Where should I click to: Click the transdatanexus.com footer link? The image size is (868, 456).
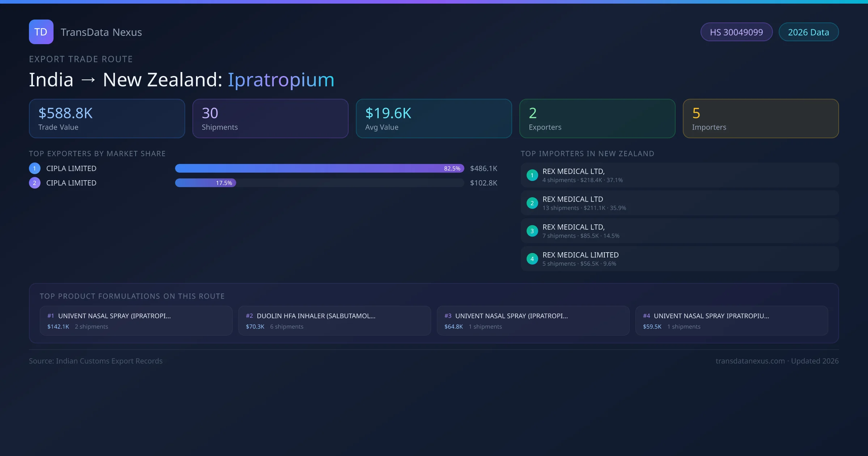click(750, 361)
